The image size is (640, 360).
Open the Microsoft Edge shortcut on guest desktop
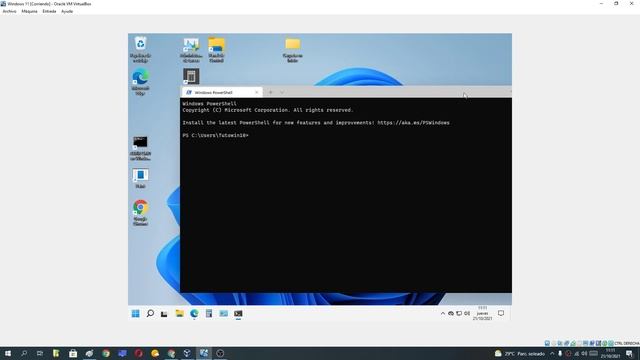coord(140,82)
